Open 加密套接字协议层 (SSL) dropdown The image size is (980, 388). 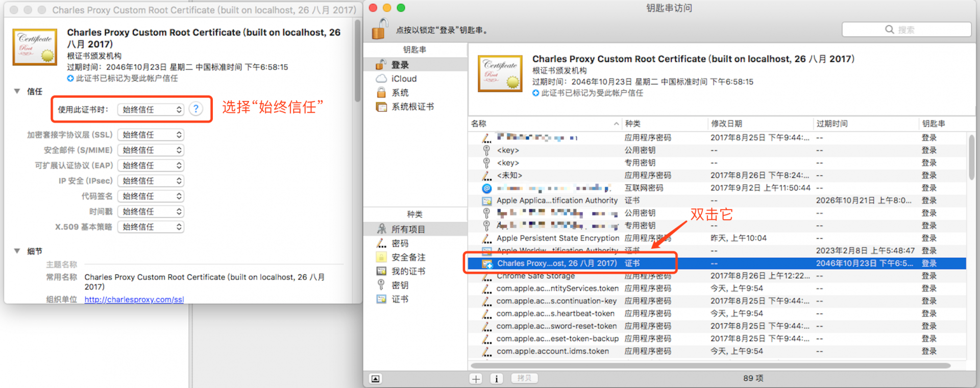(151, 135)
